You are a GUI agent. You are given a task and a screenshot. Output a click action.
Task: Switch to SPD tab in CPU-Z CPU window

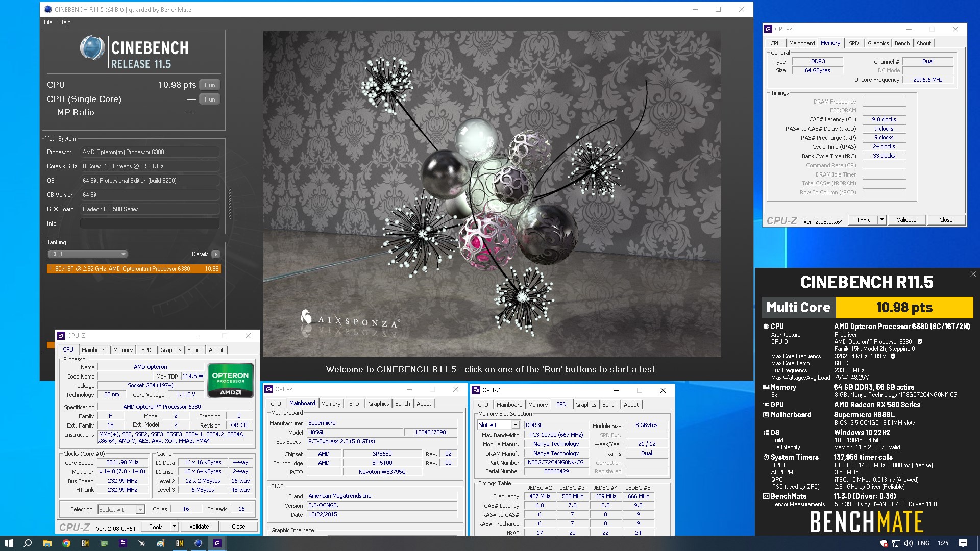pyautogui.click(x=146, y=350)
